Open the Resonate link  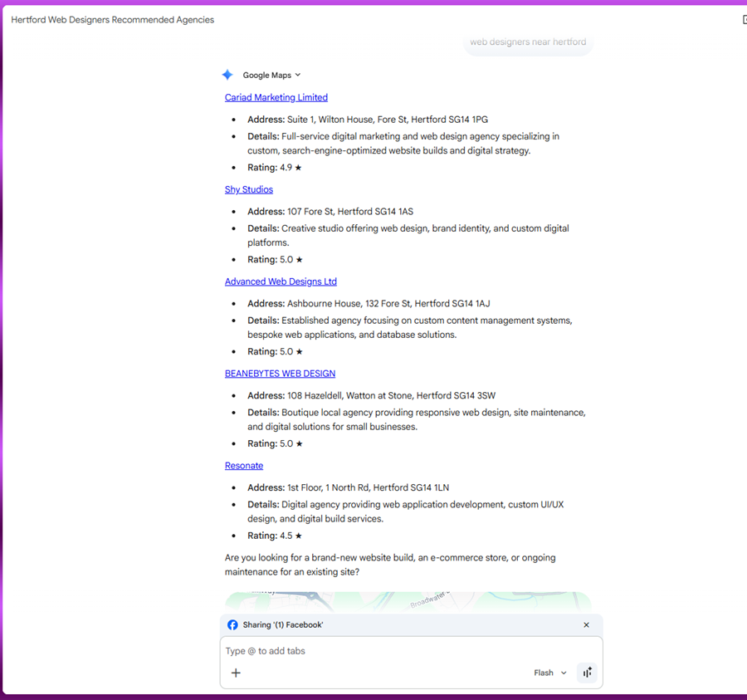(x=244, y=465)
